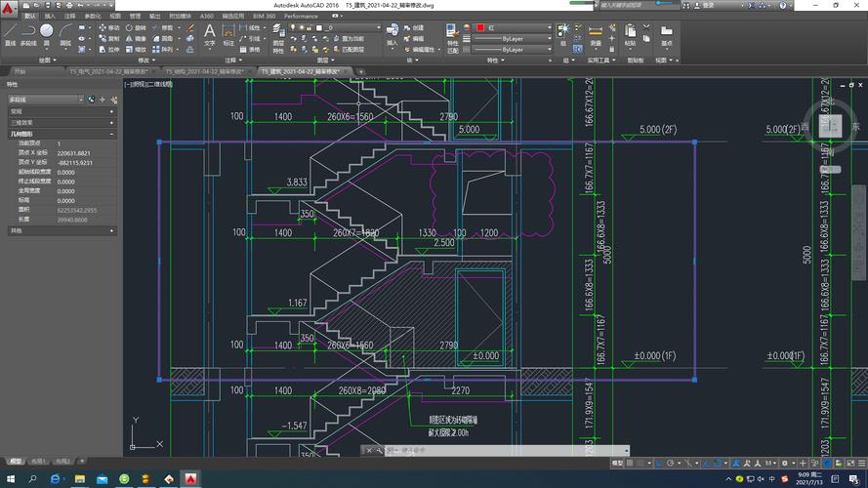
Task: Expand the 3D Effects (三维效果) properties section
Action: [x=111, y=122]
